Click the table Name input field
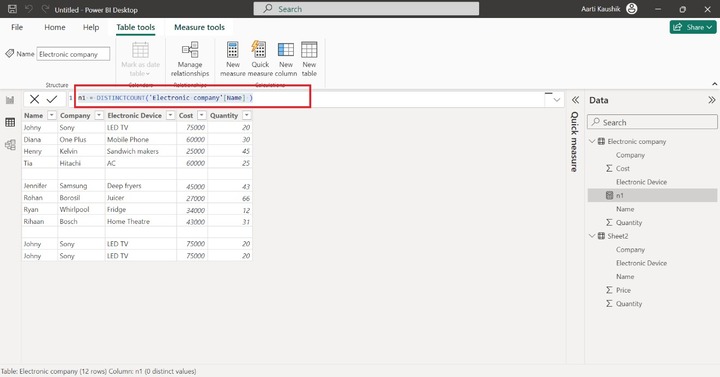Image resolution: width=720 pixels, height=377 pixels. [73, 54]
